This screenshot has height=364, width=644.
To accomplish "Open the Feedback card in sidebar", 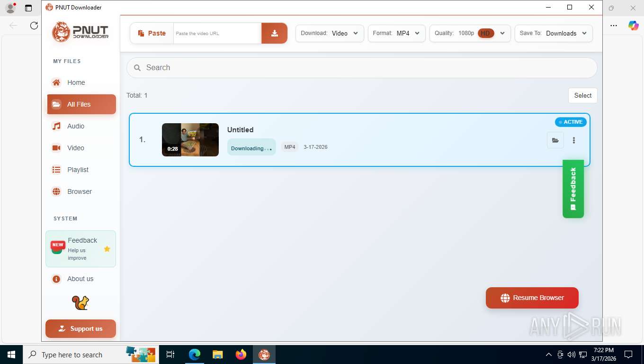I will point(80,249).
